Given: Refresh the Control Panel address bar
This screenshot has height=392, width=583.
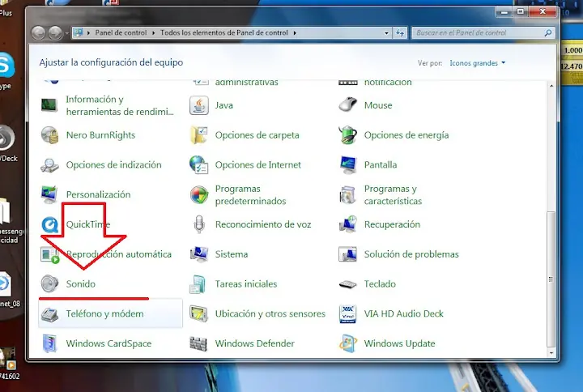Looking at the screenshot, I should [400, 32].
